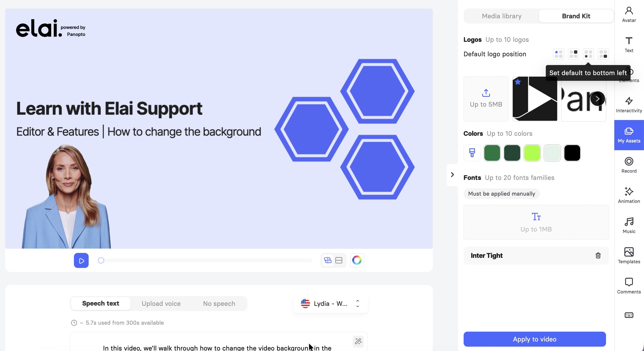Click the Inter Tight font entry
The height and width of the screenshot is (351, 644).
click(x=536, y=256)
